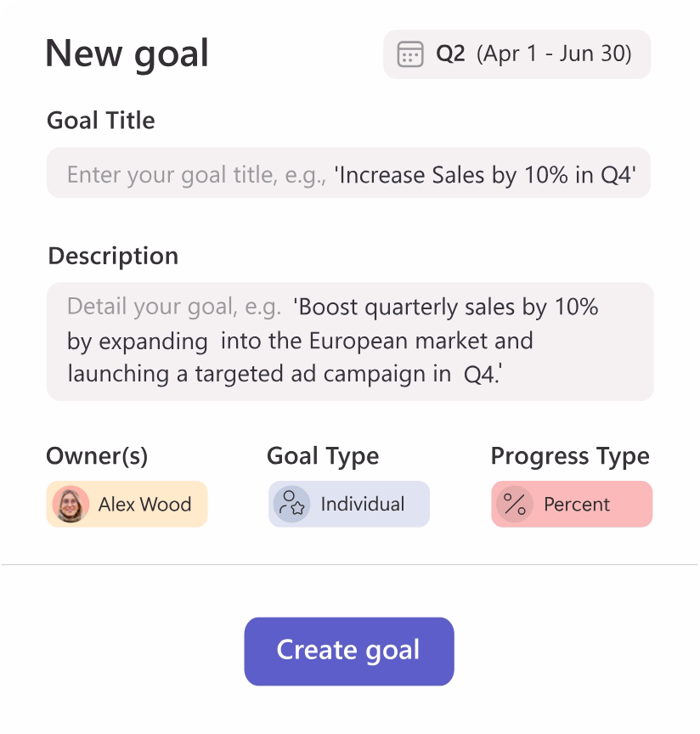
Task: Open the Goal Type selector showing Individual
Action: 348,504
